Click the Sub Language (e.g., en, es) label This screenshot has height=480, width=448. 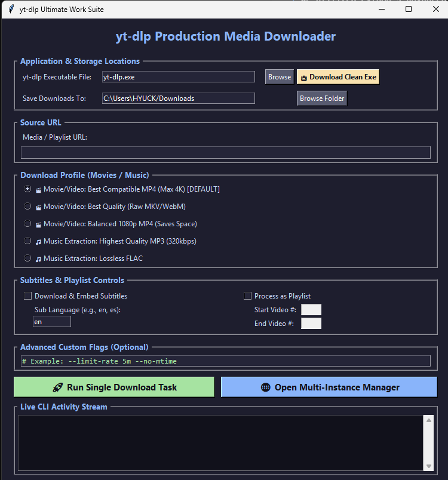[x=78, y=310]
